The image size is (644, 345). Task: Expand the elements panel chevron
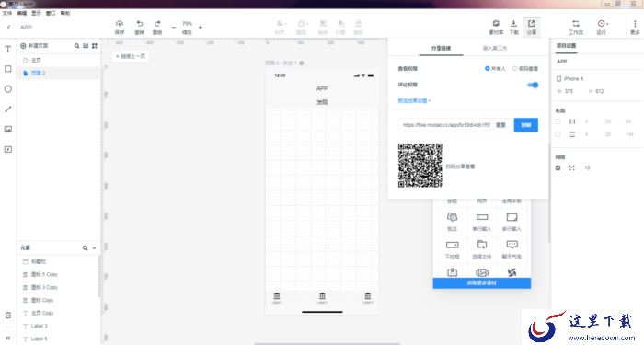pos(94,248)
